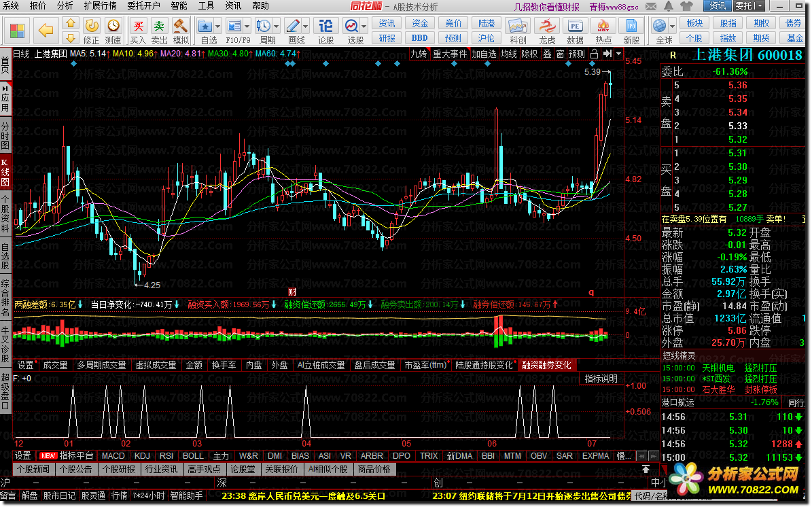
Task: Toggle the chart lock icon
Action: coord(594,54)
